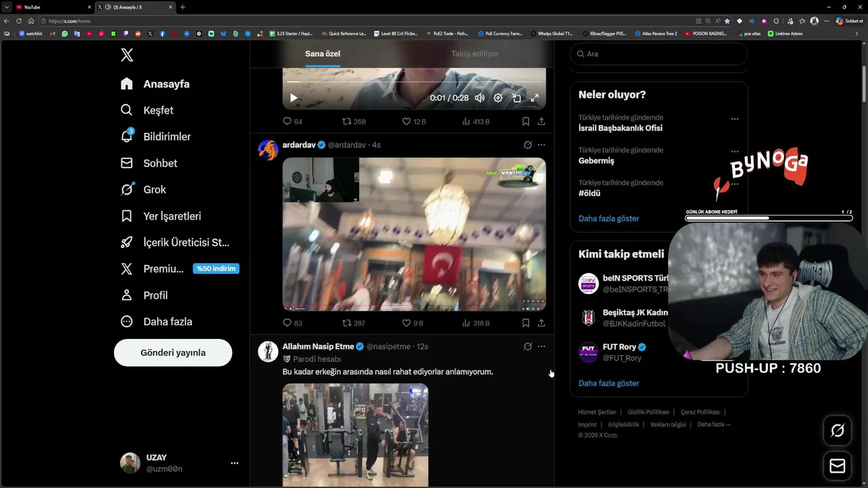The image size is (868, 488).
Task: View ardardav post analytics 318 B
Action: (x=475, y=323)
